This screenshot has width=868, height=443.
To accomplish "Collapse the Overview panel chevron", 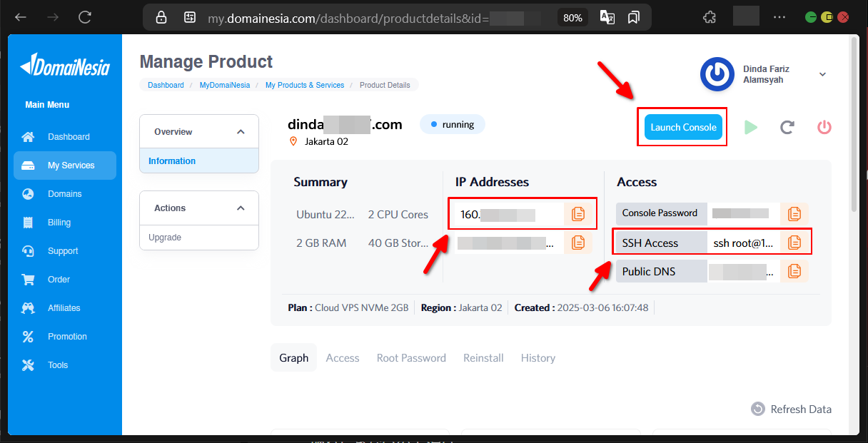I will pyautogui.click(x=241, y=132).
